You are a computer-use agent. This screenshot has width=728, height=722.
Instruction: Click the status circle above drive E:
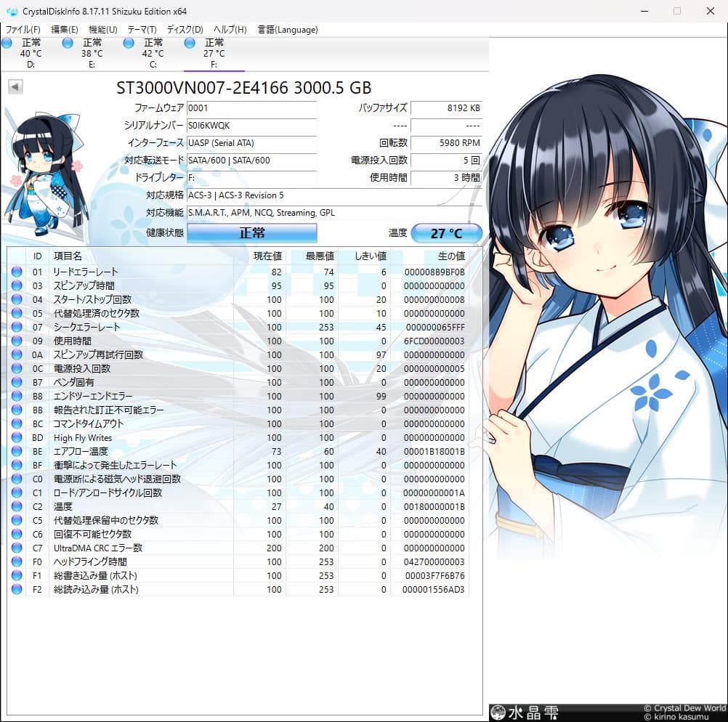click(68, 44)
